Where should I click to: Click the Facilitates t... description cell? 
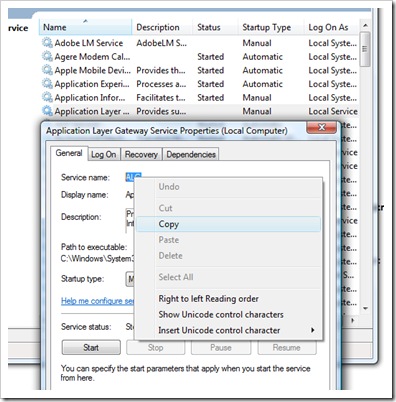click(x=161, y=97)
